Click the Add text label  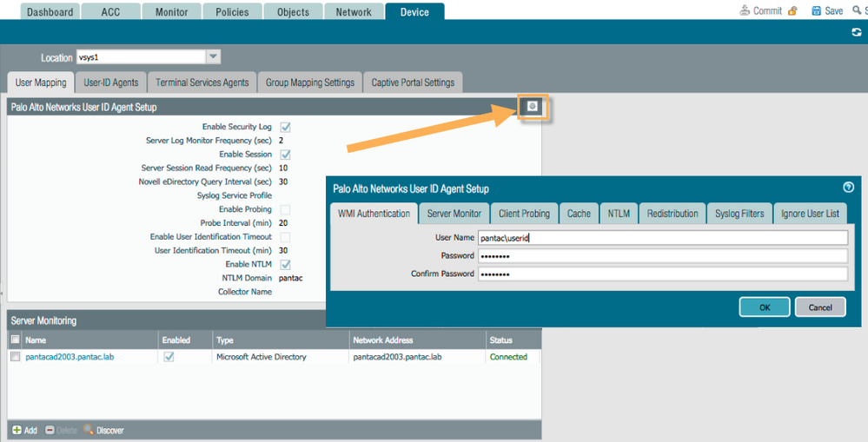[x=30, y=431]
